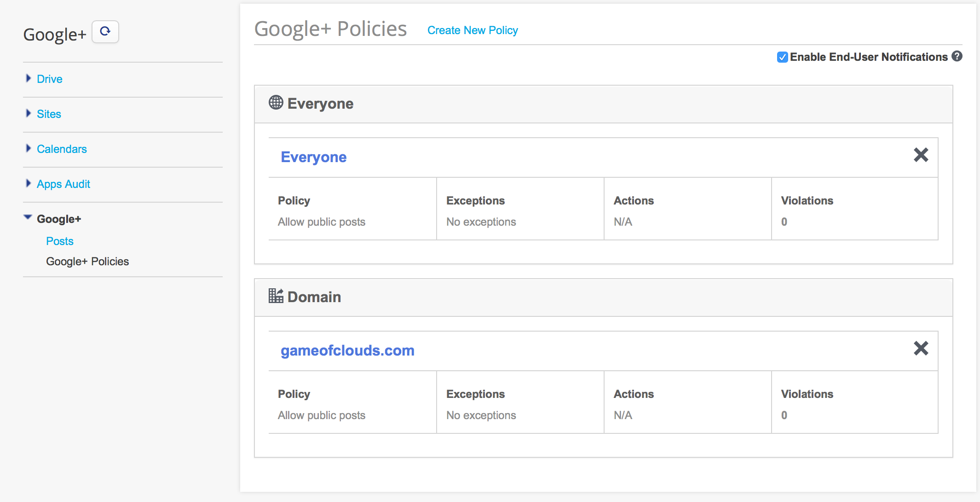
Task: Expand the Apps Audit arrow in sidebar
Action: coord(29,183)
